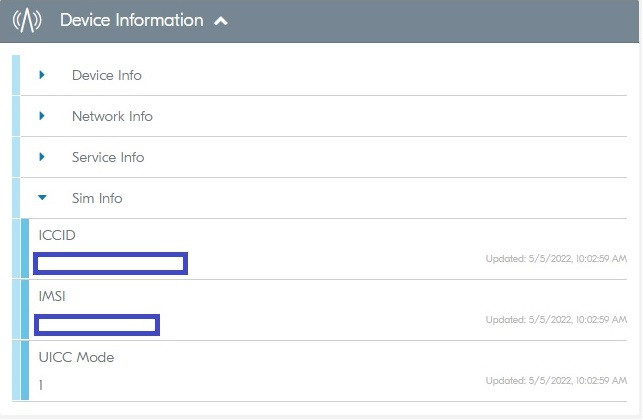Click the Device Information header title
Screen dimensions: 643x420
pyautogui.click(x=131, y=20)
